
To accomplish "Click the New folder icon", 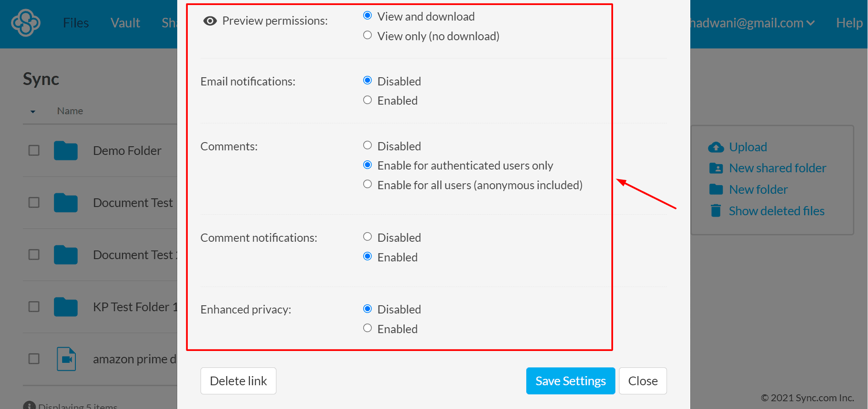I will (x=716, y=190).
